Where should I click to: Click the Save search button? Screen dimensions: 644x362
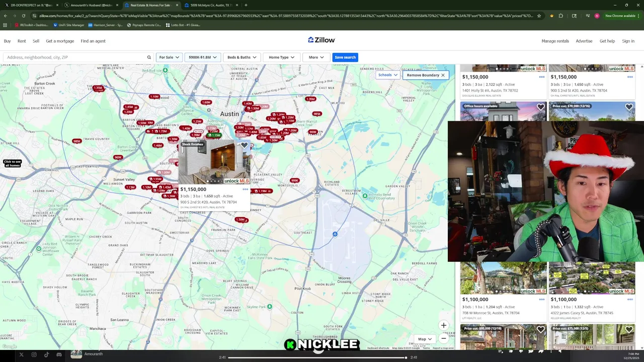coord(345,57)
